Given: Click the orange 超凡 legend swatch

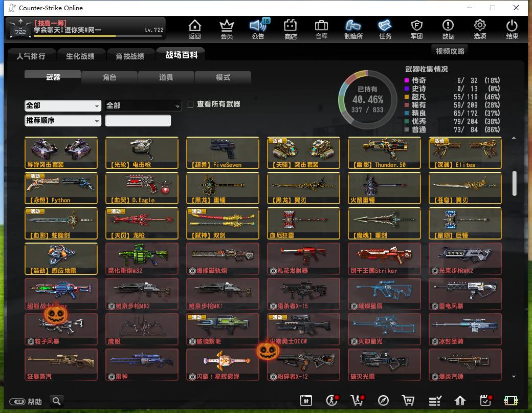Looking at the screenshot, I should (x=407, y=97).
